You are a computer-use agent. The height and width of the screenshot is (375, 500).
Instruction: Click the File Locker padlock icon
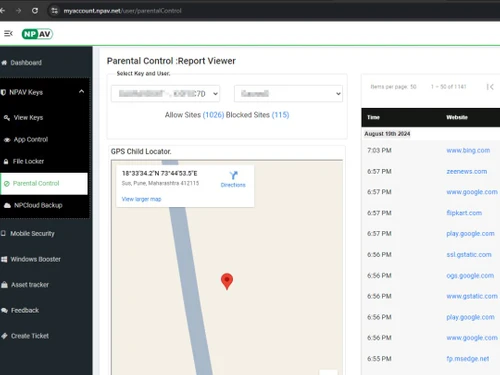(x=6, y=162)
